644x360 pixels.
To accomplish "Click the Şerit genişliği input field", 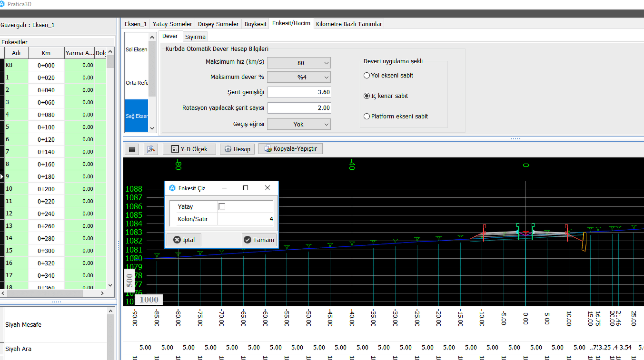I will tap(299, 92).
